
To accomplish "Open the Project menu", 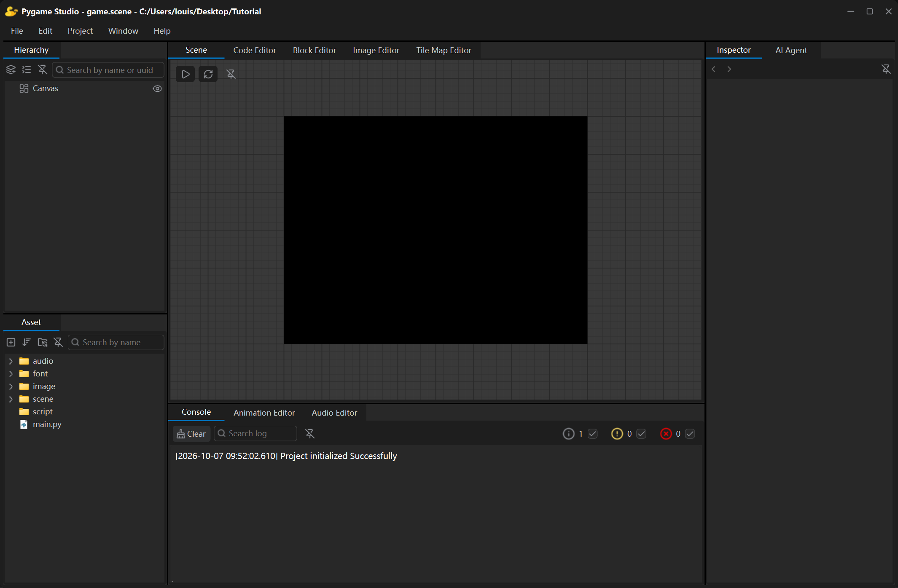I will click(x=80, y=31).
